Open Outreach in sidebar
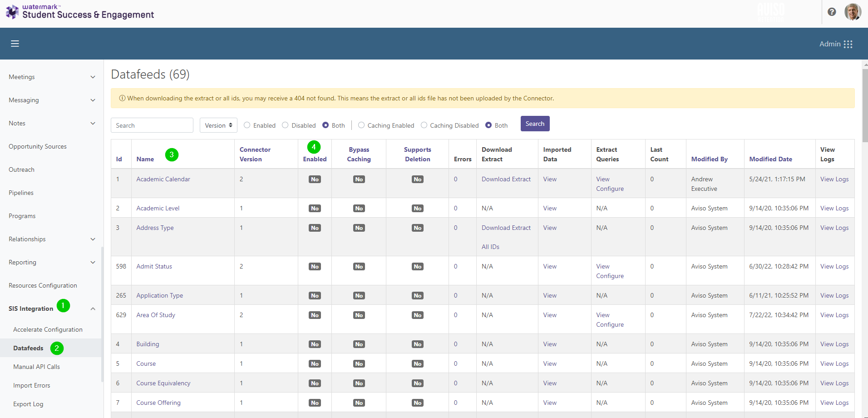 coord(21,169)
